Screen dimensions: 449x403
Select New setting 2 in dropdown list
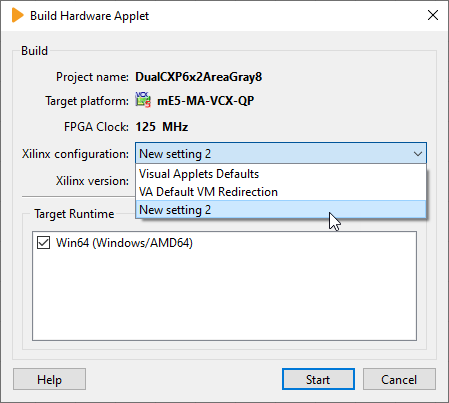click(281, 210)
